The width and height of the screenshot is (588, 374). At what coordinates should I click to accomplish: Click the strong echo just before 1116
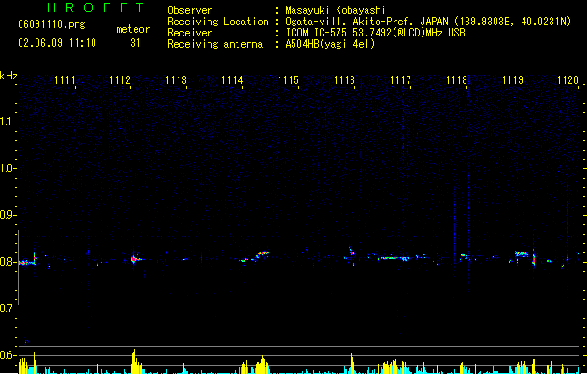click(351, 252)
